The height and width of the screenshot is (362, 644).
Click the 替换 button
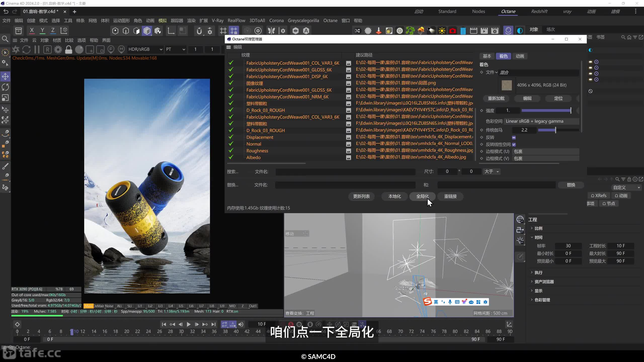[x=571, y=185]
